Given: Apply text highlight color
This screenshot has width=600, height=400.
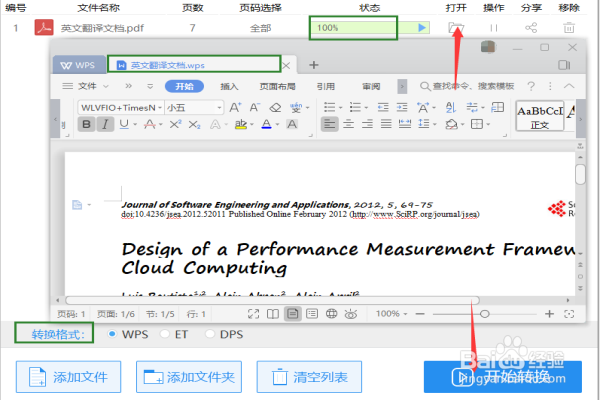Looking at the screenshot, I should 241,124.
